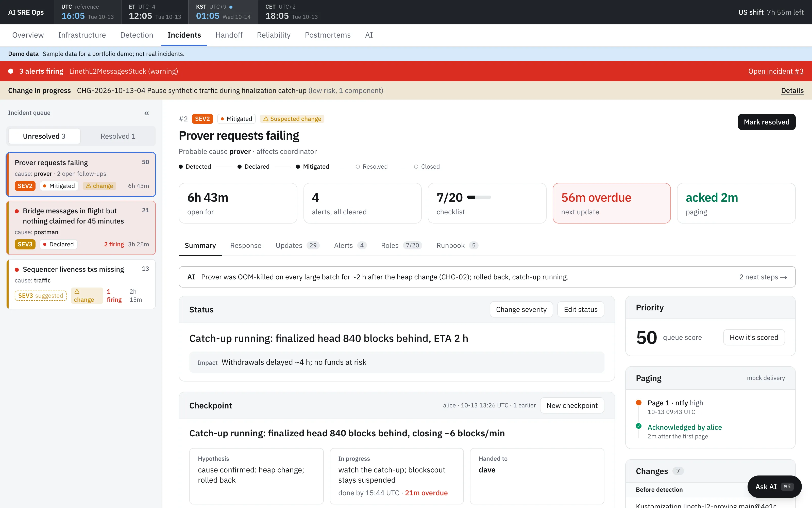Select the Sequencer liveness txs missing card
Image resolution: width=812 pixels, height=508 pixels.
(81, 284)
